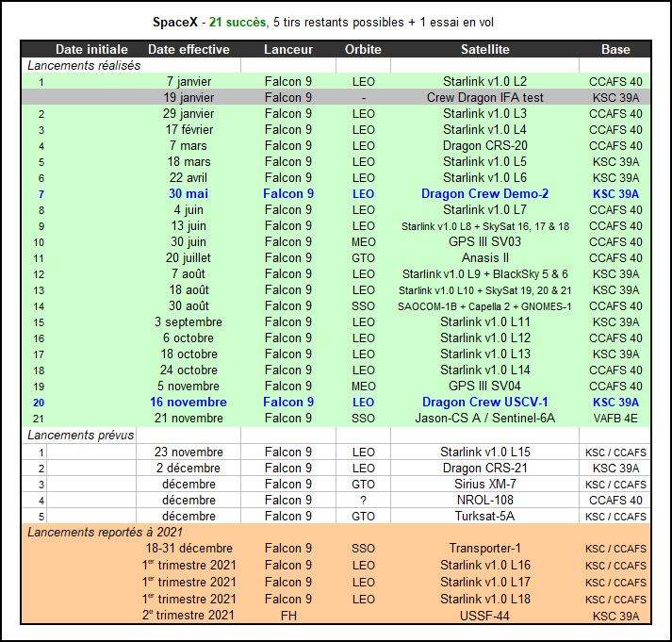Click 'KSC 39A' base in USSF-44 row

[x=615, y=617]
